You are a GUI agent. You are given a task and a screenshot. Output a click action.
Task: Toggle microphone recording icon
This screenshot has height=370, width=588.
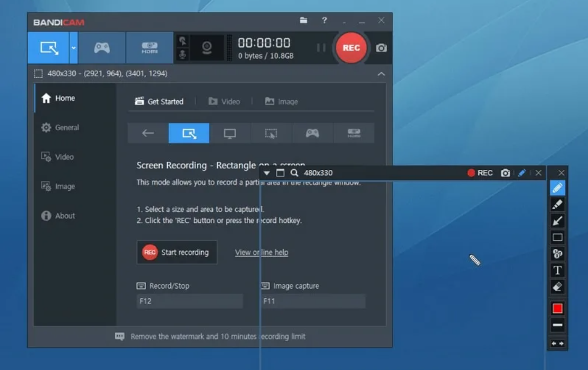click(183, 55)
